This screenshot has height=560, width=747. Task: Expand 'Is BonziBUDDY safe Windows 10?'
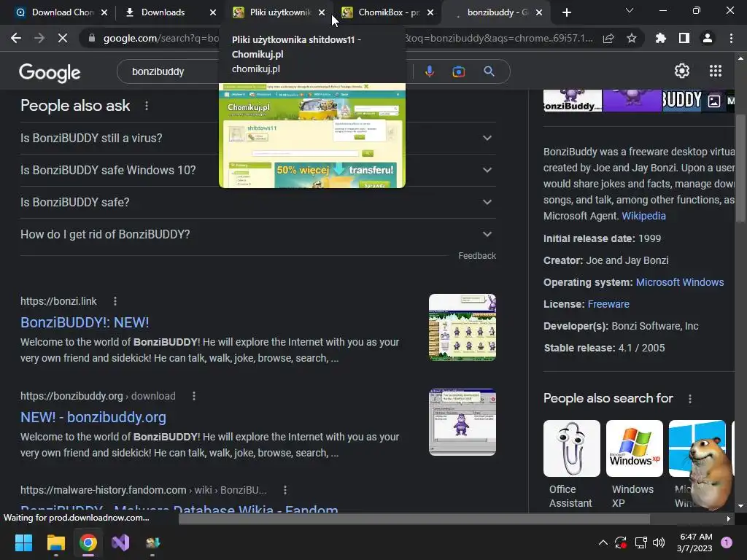pos(258,170)
